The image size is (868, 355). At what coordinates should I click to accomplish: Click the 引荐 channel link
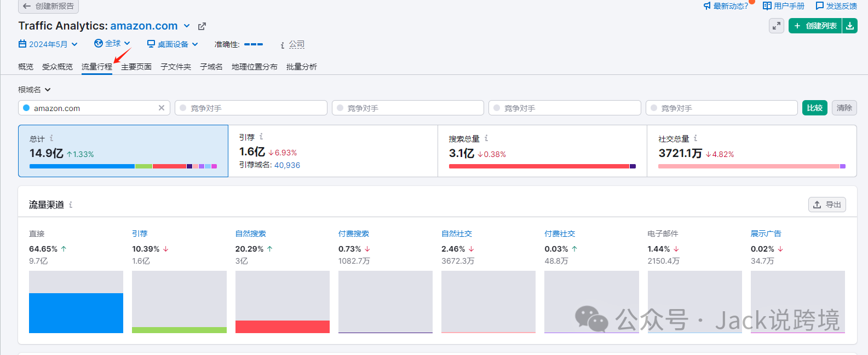click(x=140, y=234)
